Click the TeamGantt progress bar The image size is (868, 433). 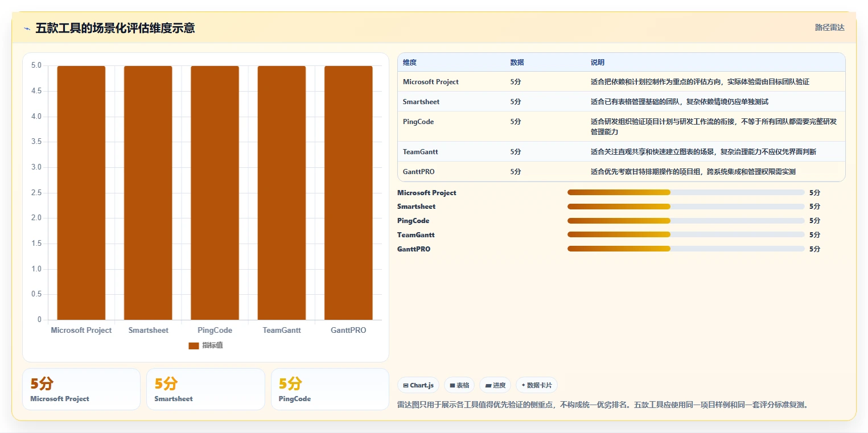pyautogui.click(x=686, y=234)
